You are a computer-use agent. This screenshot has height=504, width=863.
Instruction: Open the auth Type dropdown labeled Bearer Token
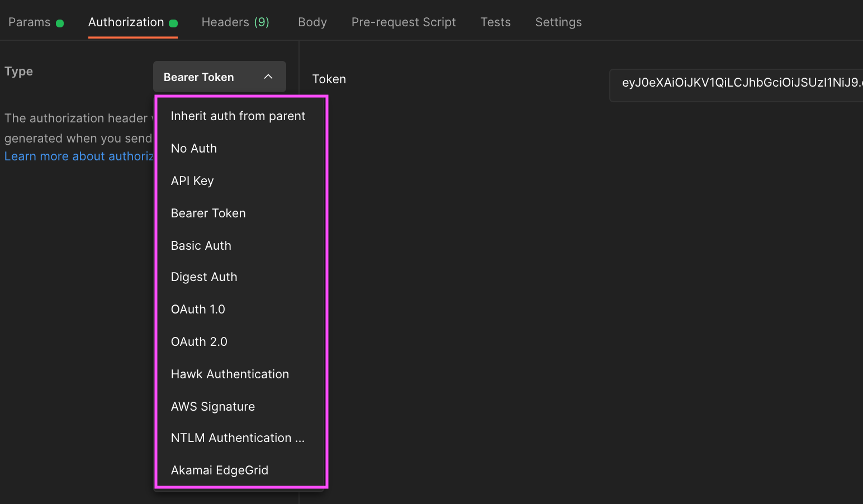[219, 77]
